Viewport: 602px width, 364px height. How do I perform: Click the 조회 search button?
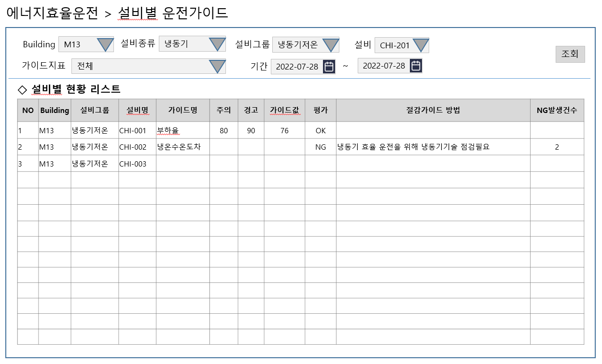point(570,54)
